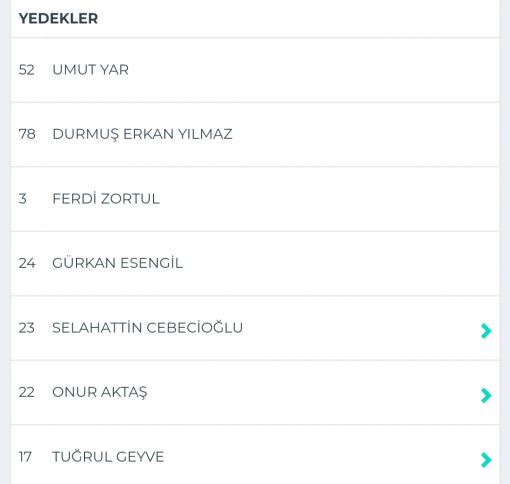Screen dimensions: 510x484
Task: Click jersey number 23
Action: (x=26, y=328)
